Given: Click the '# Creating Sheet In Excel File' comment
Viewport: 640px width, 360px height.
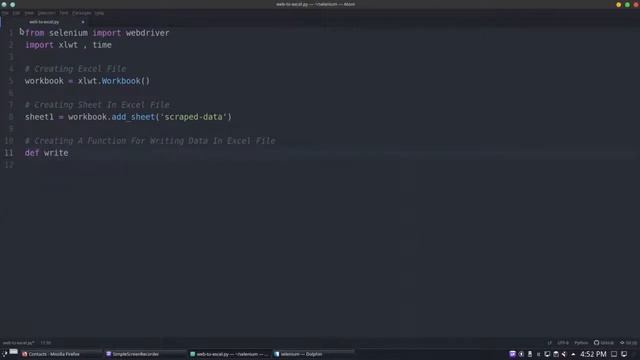Looking at the screenshot, I should (97, 105).
